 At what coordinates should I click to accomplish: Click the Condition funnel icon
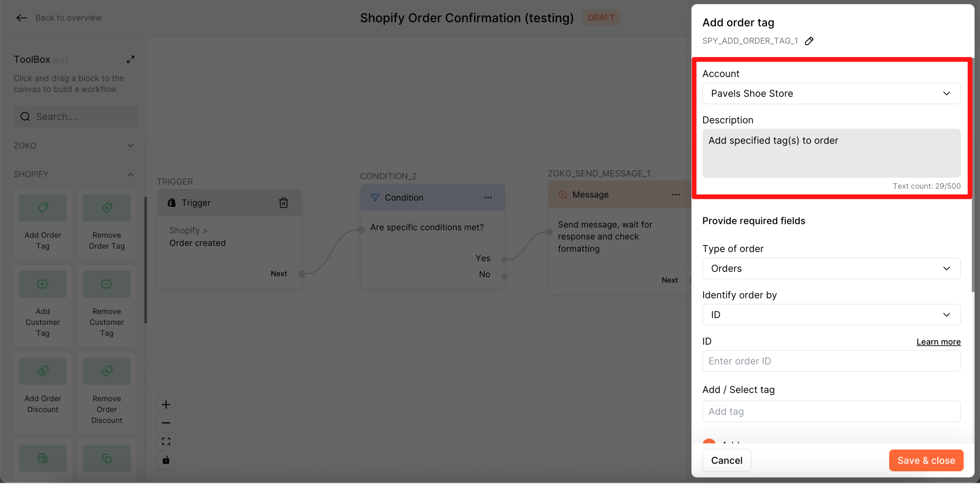375,197
